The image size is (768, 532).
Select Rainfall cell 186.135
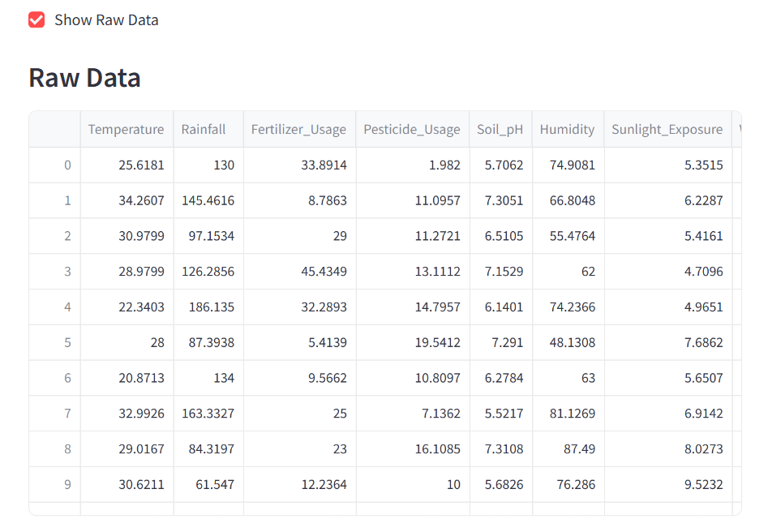pyautogui.click(x=208, y=307)
